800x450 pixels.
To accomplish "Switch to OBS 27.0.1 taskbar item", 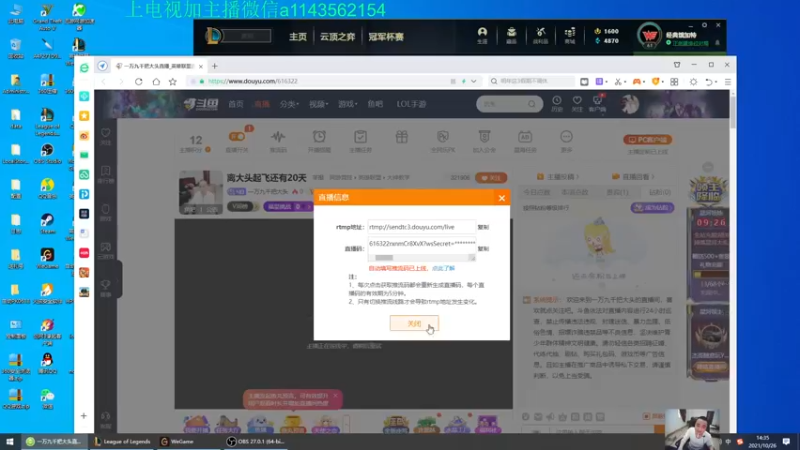I will click(256, 441).
